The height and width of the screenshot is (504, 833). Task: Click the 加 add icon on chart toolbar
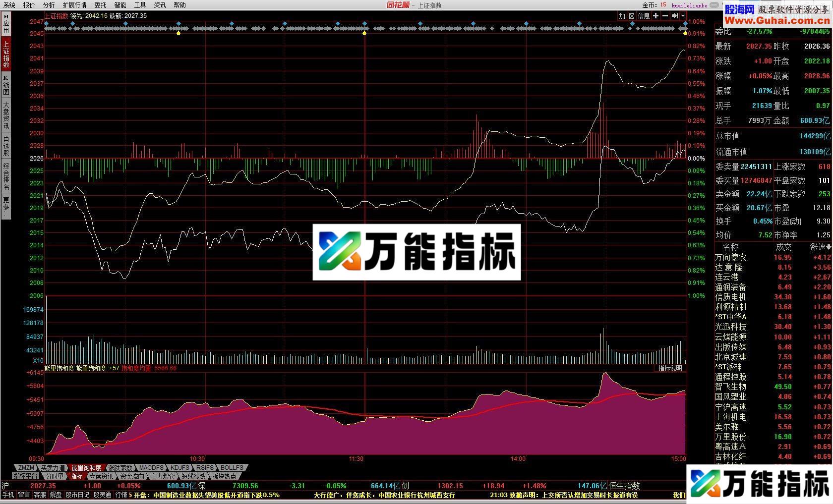click(x=623, y=16)
